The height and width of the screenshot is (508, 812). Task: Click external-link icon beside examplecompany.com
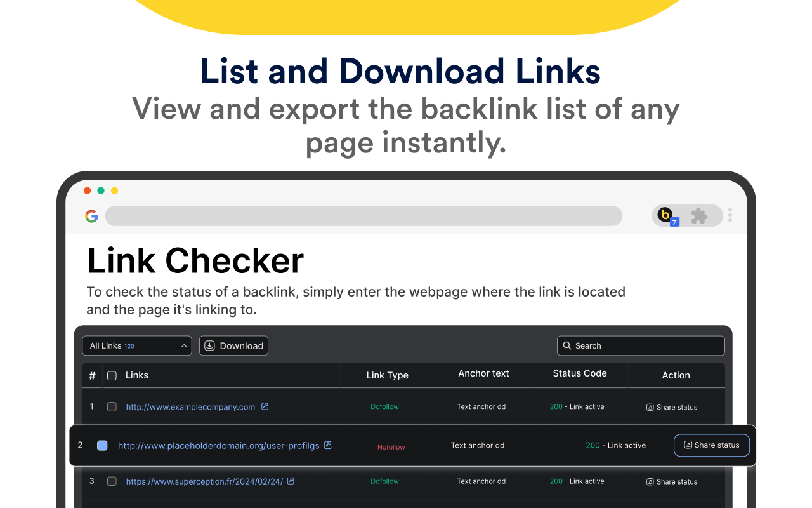tap(265, 406)
